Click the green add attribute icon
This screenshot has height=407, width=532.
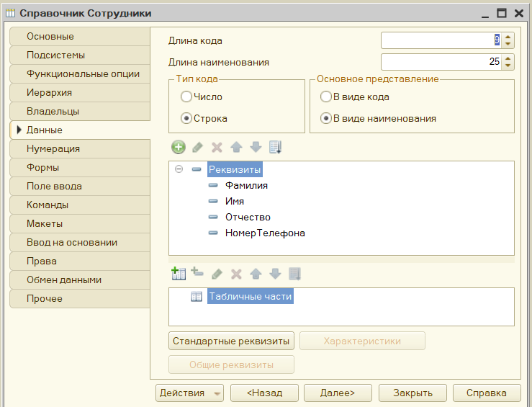tap(178, 148)
